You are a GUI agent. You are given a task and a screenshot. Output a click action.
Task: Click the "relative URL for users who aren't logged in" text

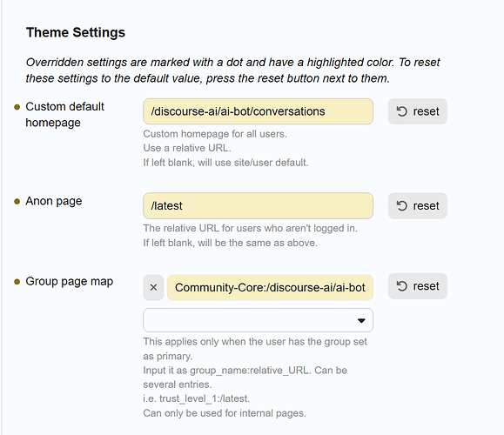coord(260,228)
